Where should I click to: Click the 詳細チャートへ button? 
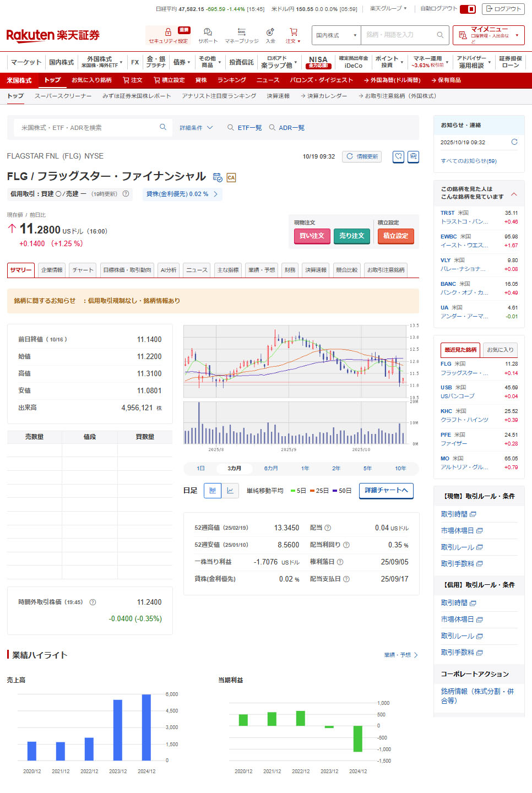point(386,490)
